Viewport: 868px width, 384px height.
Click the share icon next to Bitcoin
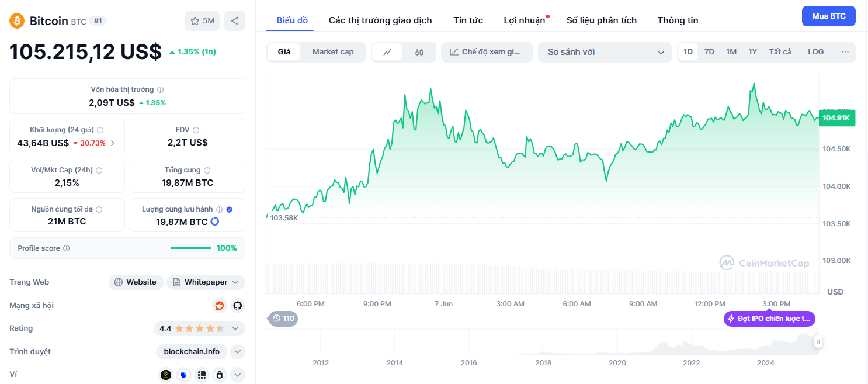234,21
